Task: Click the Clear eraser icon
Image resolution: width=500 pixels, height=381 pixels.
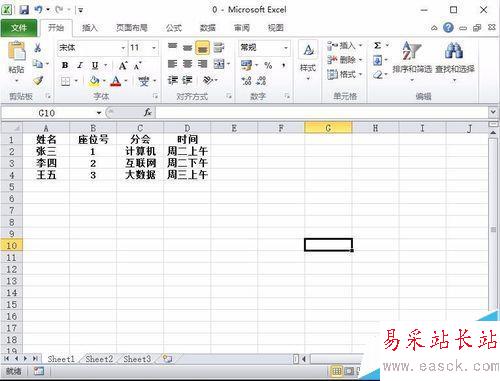Action: tap(377, 75)
